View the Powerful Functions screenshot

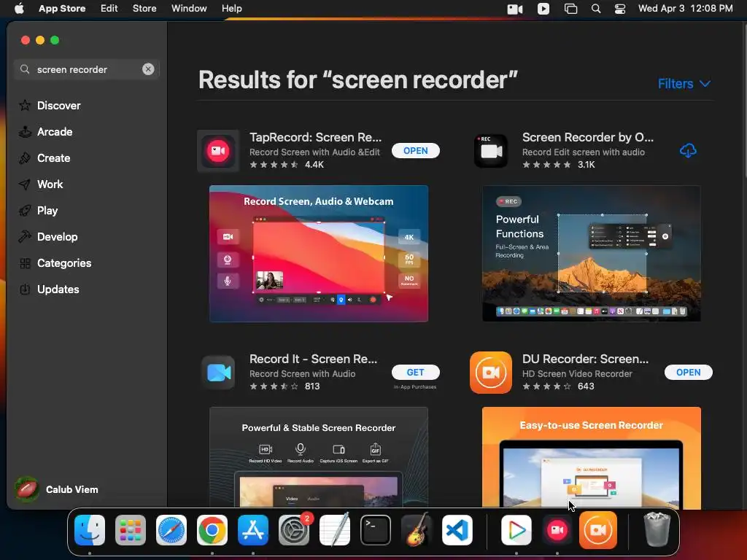pos(591,253)
